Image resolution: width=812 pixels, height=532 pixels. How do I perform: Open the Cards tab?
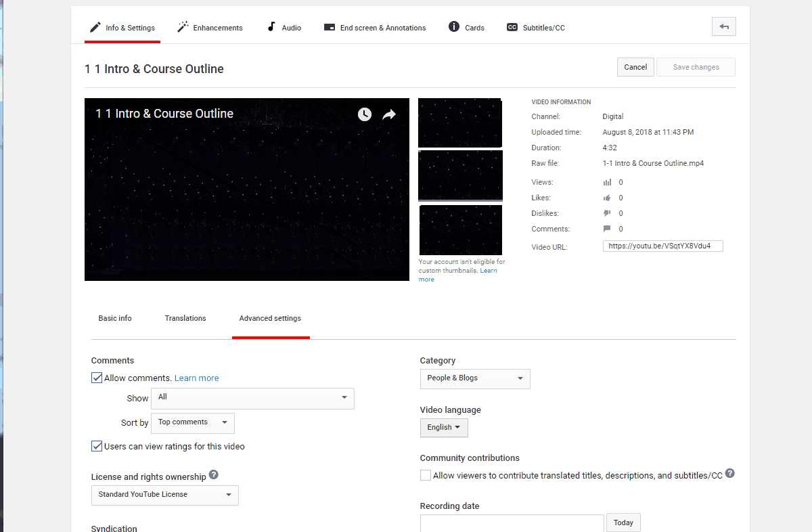(x=467, y=28)
